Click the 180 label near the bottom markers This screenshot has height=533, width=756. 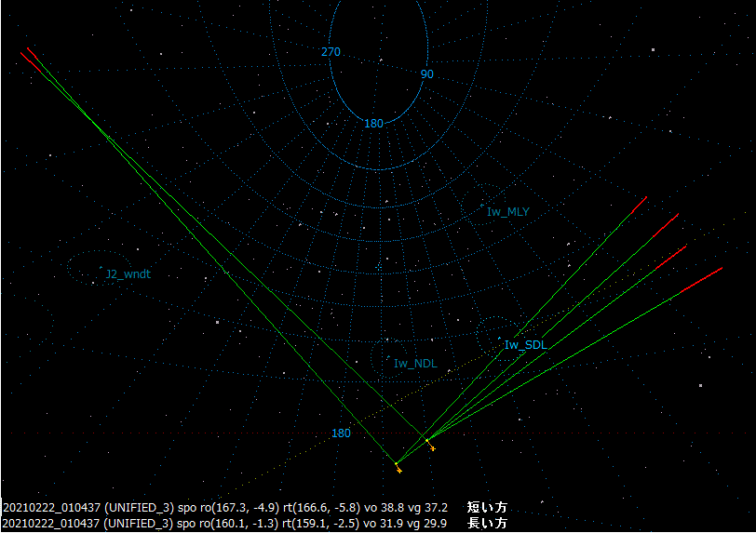342,433
